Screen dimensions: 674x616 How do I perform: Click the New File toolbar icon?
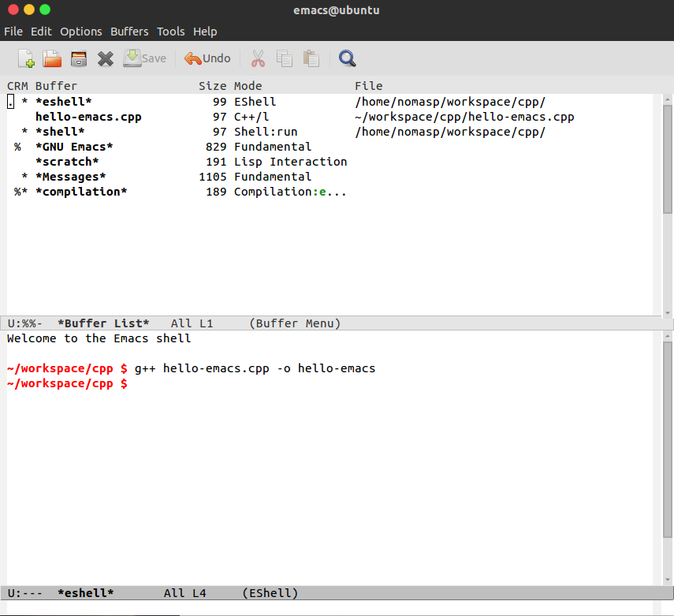(26, 58)
